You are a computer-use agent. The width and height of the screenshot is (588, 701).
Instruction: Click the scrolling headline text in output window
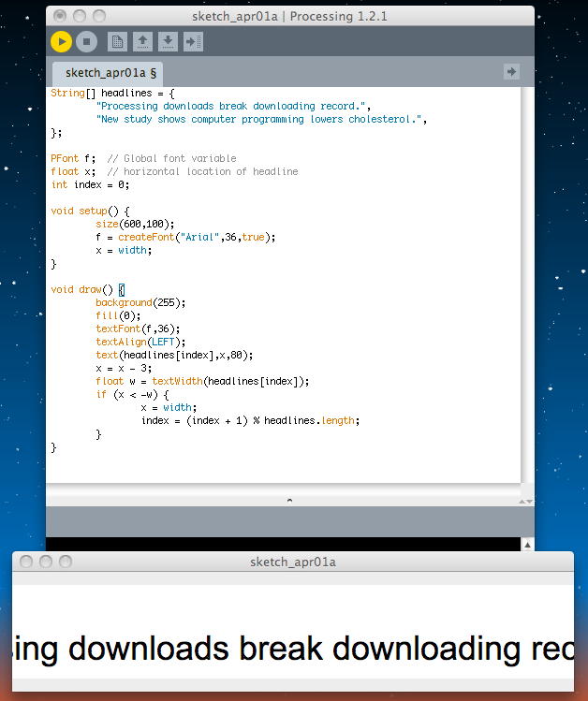(293, 649)
